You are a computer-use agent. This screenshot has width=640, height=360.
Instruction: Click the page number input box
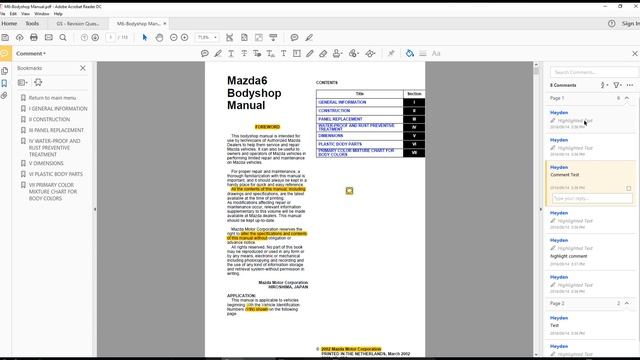(110, 38)
